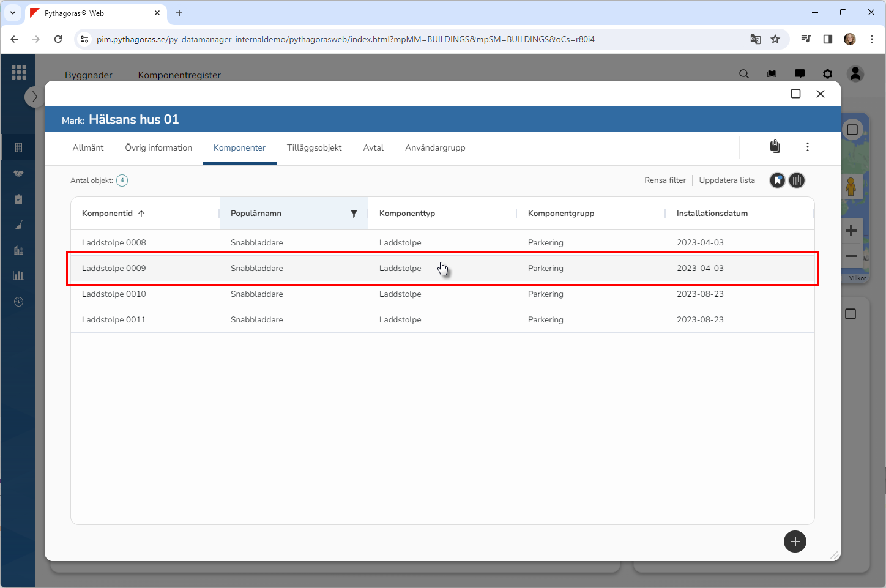Select the clipboard checklist sidebar icon
Viewport: 886px width, 588px height.
click(x=18, y=199)
